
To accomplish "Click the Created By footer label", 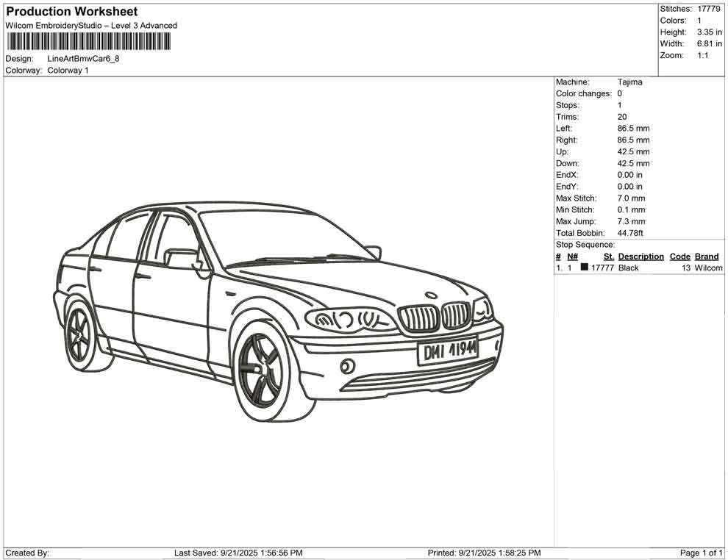I will coord(27,553).
